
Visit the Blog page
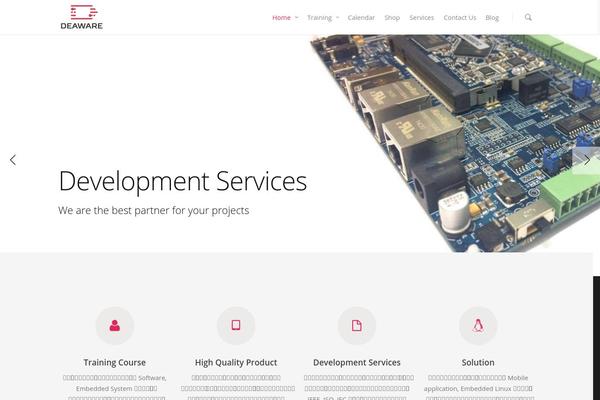492,18
